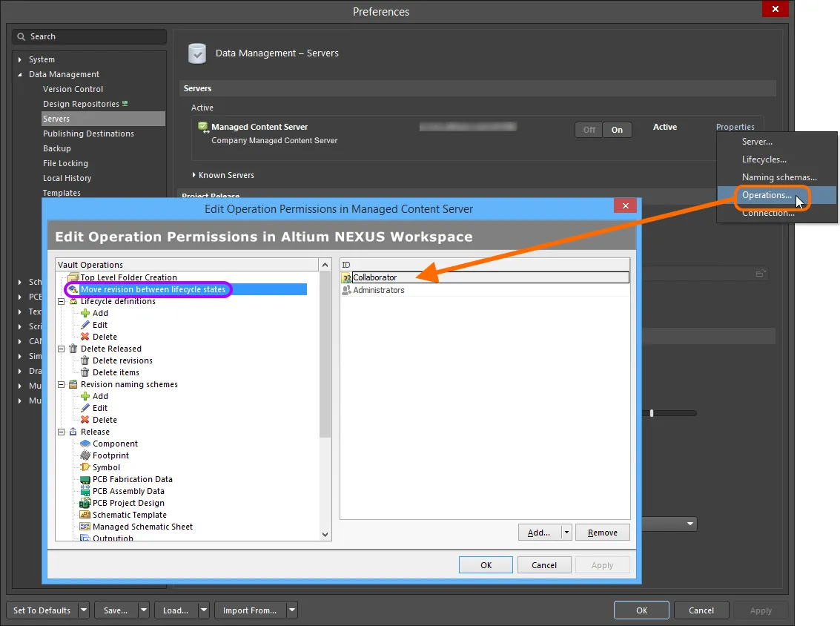Screen dimensions: 840x626
Task: Open the Save... dropdown arrow
Action: [x=144, y=610]
